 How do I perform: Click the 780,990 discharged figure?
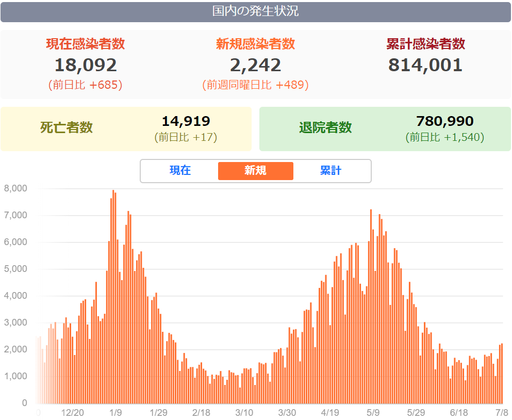[x=444, y=121]
